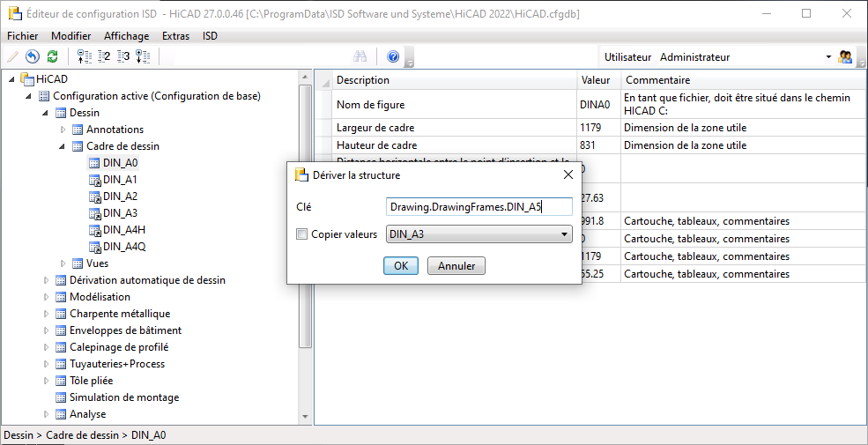The image size is (868, 445).
Task: Collapse the Dessin tree node
Action: click(x=46, y=113)
